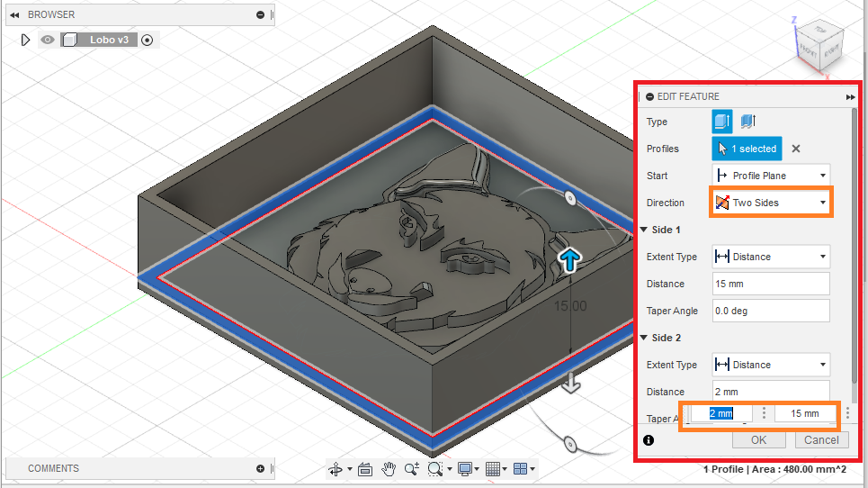This screenshot has height=488, width=868.
Task: Open Side 2 Extent Type dropdown
Action: click(x=771, y=365)
